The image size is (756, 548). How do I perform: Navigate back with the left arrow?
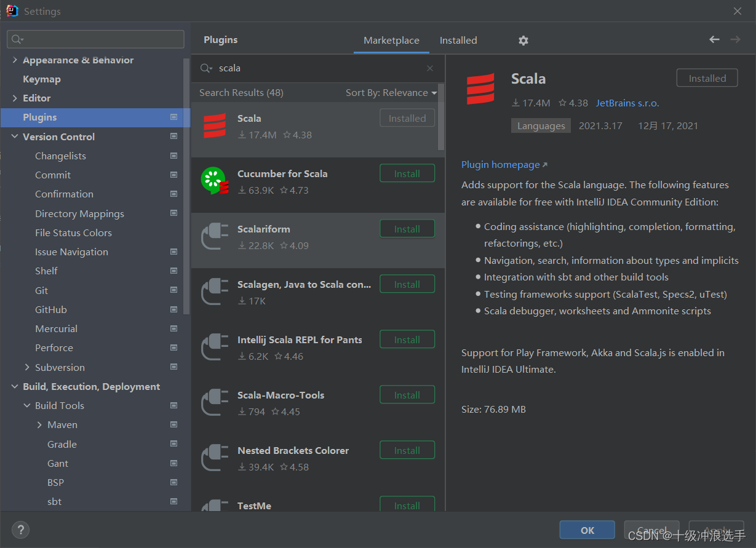tap(714, 39)
